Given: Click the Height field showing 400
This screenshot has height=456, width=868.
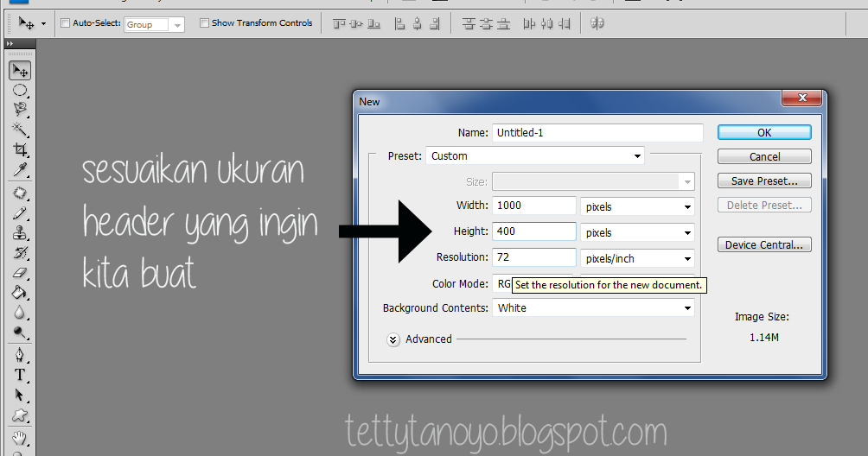Looking at the screenshot, I should point(534,231).
